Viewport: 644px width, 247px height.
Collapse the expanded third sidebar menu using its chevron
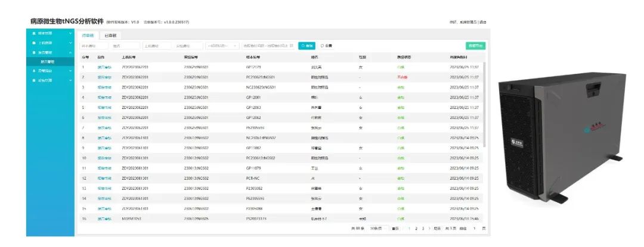pyautogui.click(x=70, y=52)
